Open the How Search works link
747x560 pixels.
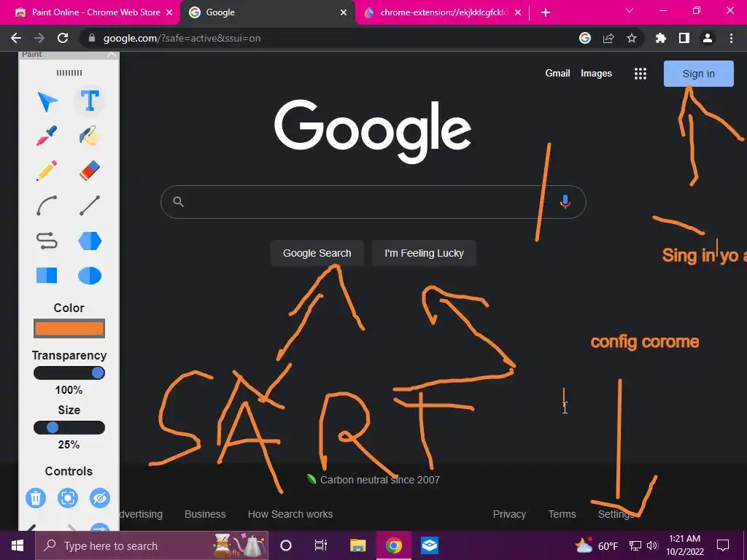290,514
